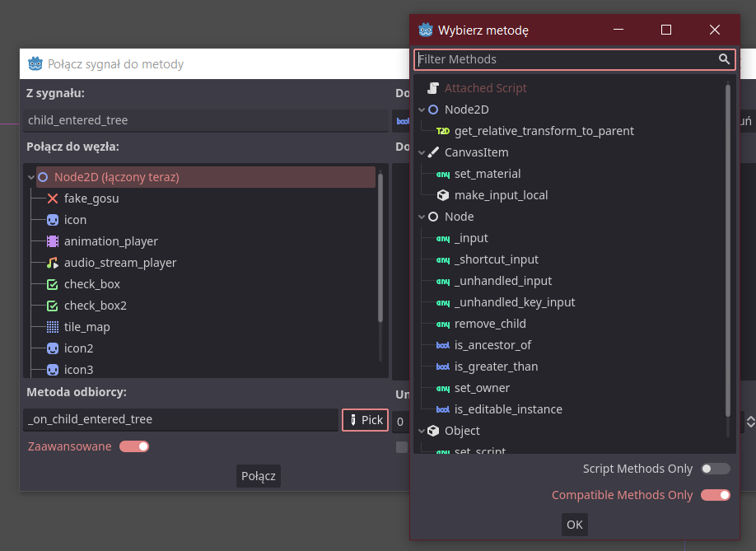Viewport: 756px width, 551px height.
Task: Select fake_gosu node in the tree
Action: pos(91,198)
